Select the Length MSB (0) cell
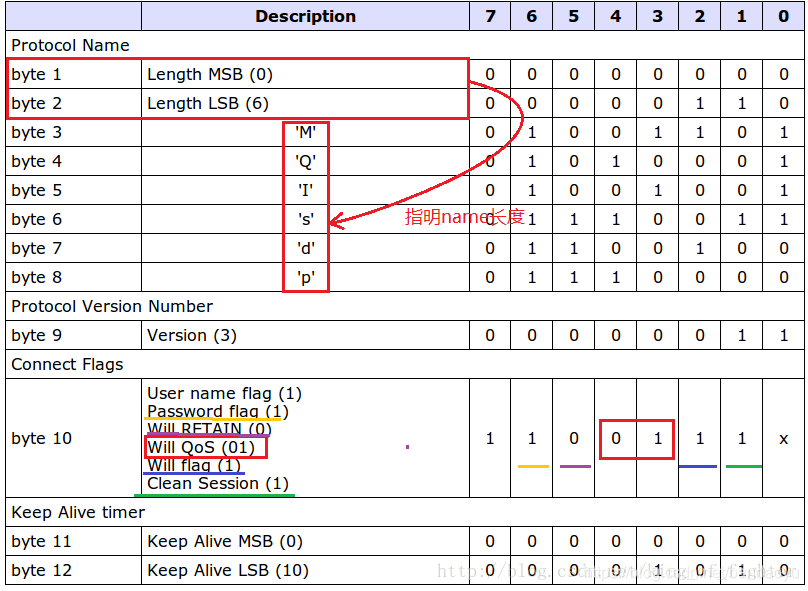This screenshot has width=808, height=591. point(305,74)
